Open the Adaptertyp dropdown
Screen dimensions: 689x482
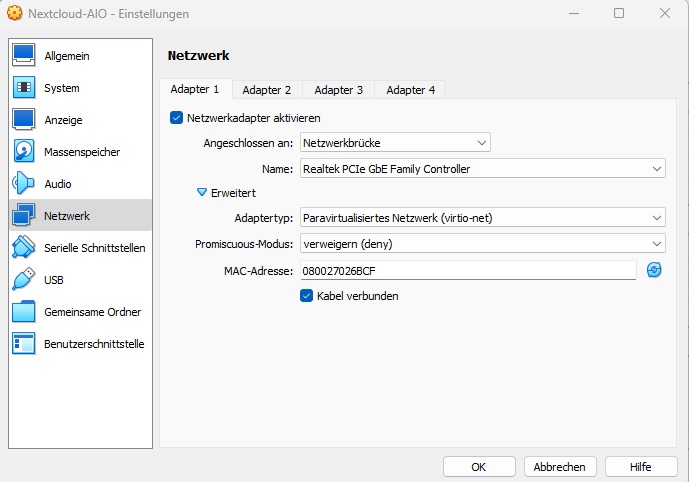pos(482,217)
